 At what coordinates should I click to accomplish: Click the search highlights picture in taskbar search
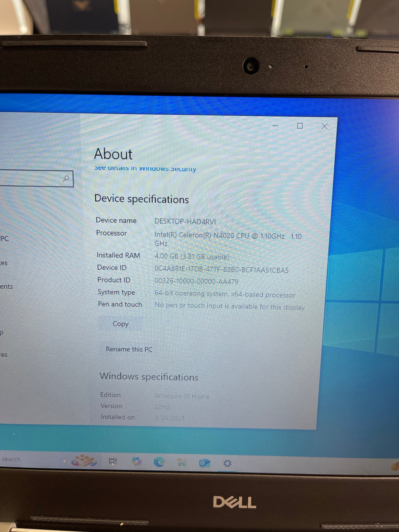point(84,461)
